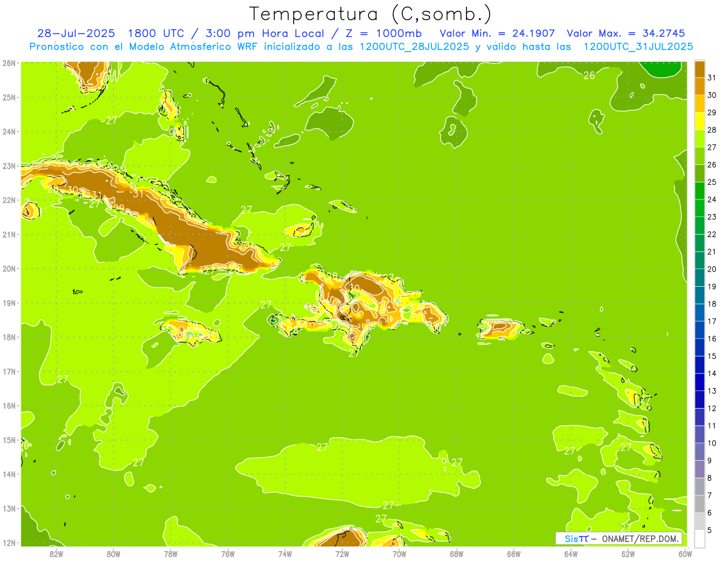Click the "18N" latitude axis label
This screenshot has width=728, height=562.
click(x=9, y=337)
